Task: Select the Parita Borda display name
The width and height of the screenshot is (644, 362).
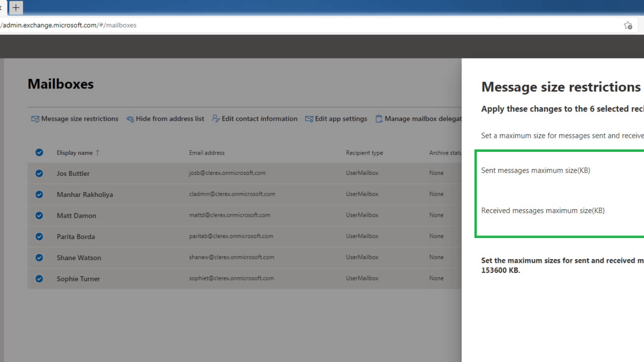Action: [x=76, y=237]
